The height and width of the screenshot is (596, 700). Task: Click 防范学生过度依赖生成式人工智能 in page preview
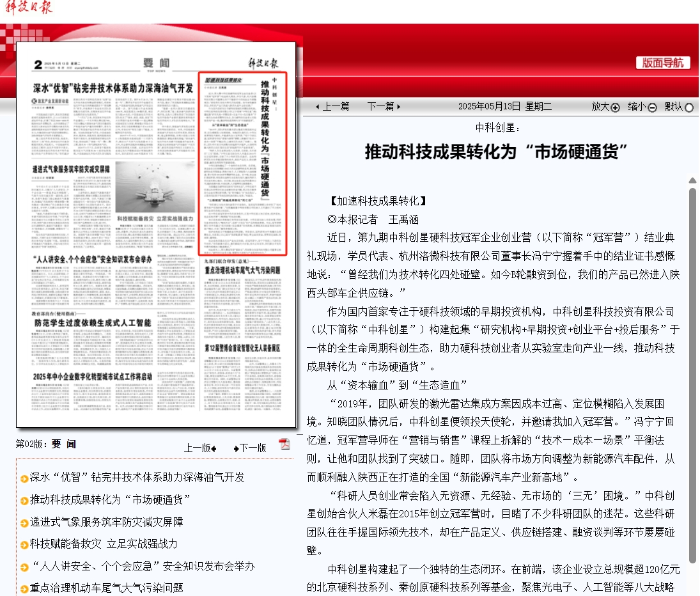click(93, 323)
